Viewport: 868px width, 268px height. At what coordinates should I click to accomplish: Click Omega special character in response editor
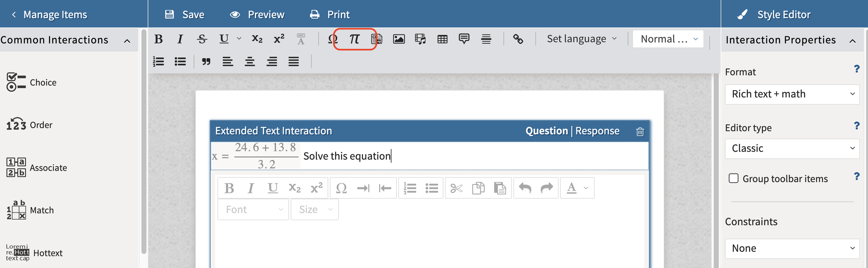point(341,188)
